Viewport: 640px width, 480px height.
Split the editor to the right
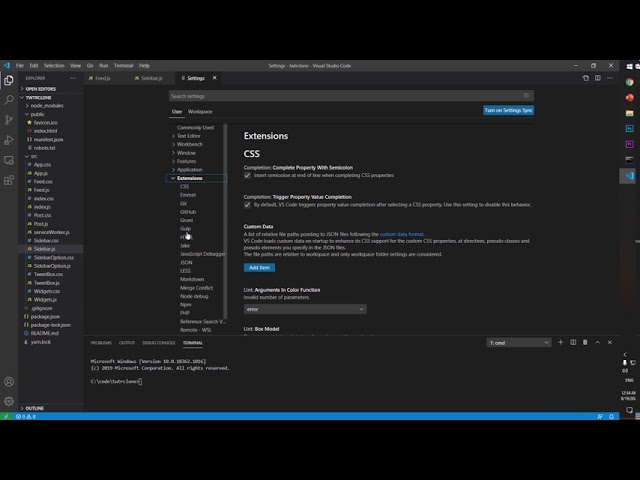coord(598,78)
